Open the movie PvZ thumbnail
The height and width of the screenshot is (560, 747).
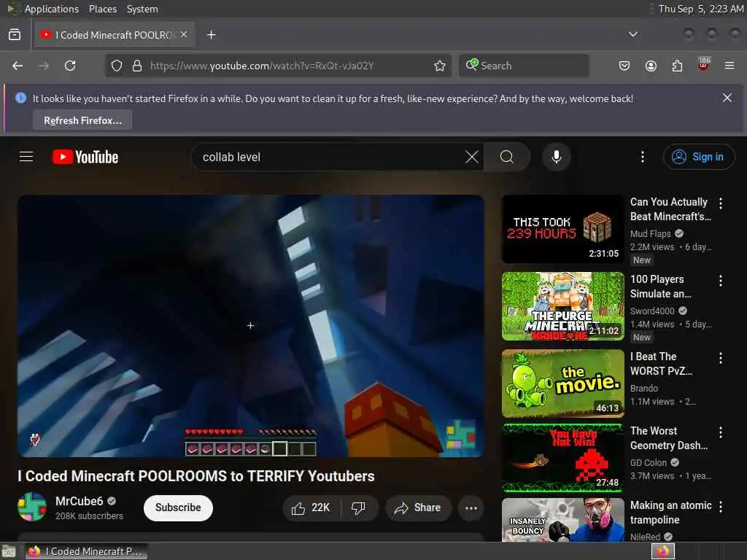562,384
